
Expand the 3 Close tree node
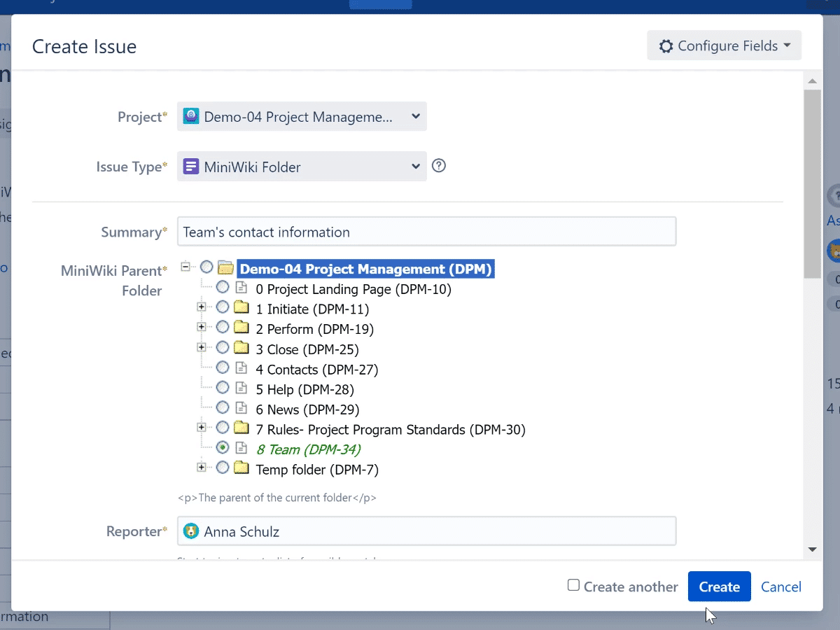click(202, 347)
